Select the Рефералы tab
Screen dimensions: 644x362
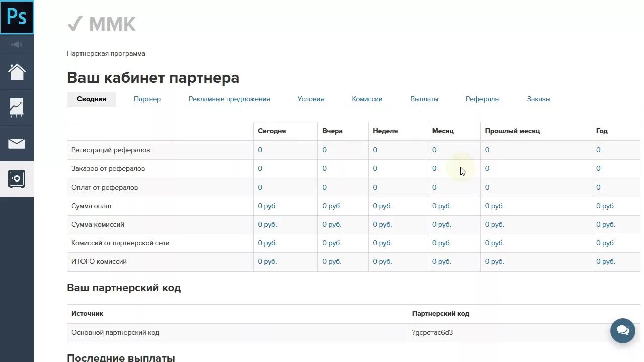pos(482,99)
